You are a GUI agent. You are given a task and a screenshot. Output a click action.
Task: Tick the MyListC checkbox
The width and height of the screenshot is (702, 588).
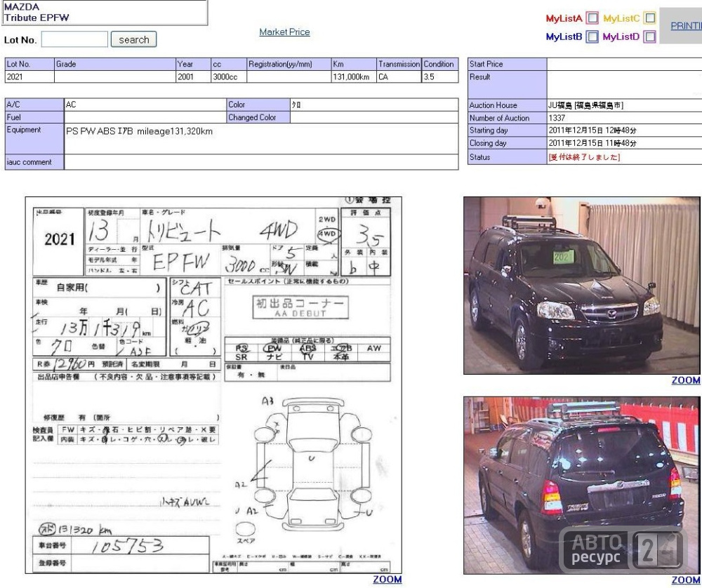tap(649, 18)
